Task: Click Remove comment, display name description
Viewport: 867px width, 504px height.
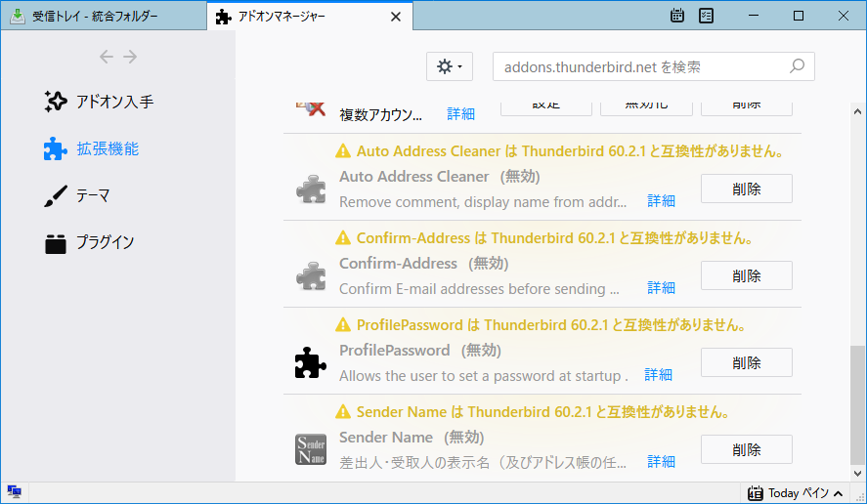Action: (483, 202)
